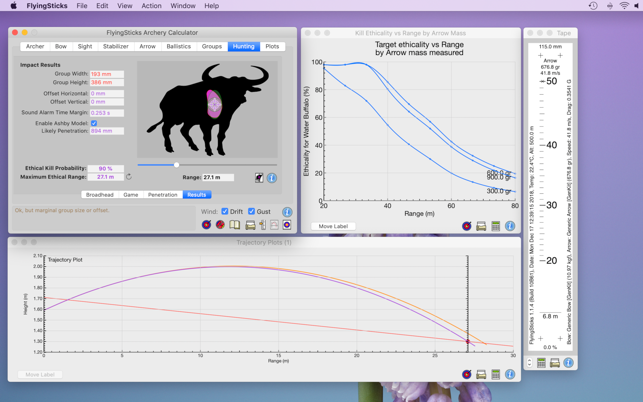Viewport: 643px width, 402px height.
Task: Open target icon in Archery Calculator bottom toolbar
Action: [x=207, y=224]
